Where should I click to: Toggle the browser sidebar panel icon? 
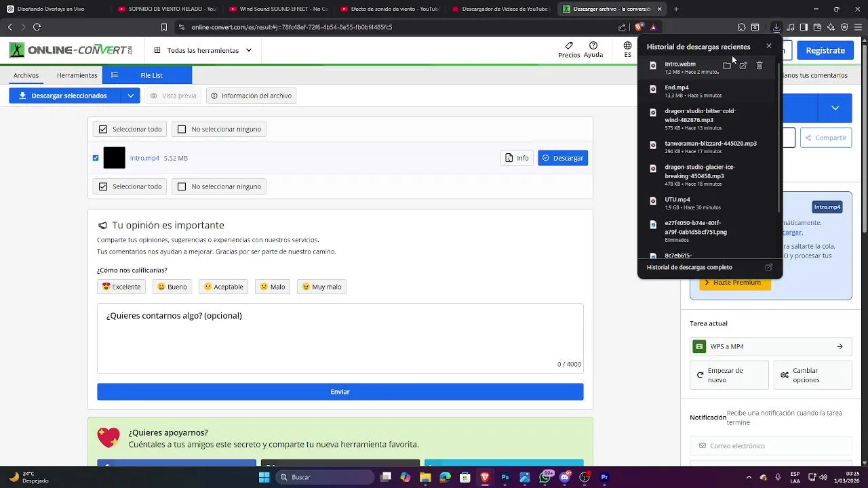804,27
